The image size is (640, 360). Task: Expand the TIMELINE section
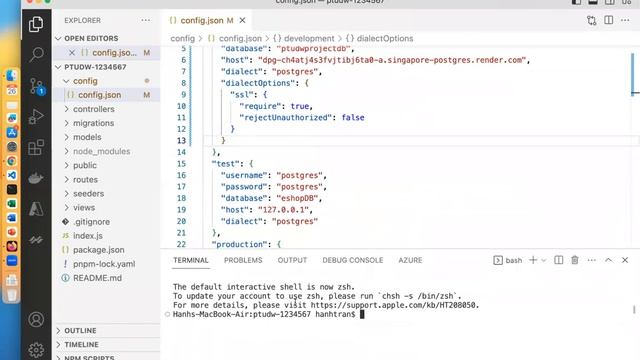pyautogui.click(x=81, y=344)
